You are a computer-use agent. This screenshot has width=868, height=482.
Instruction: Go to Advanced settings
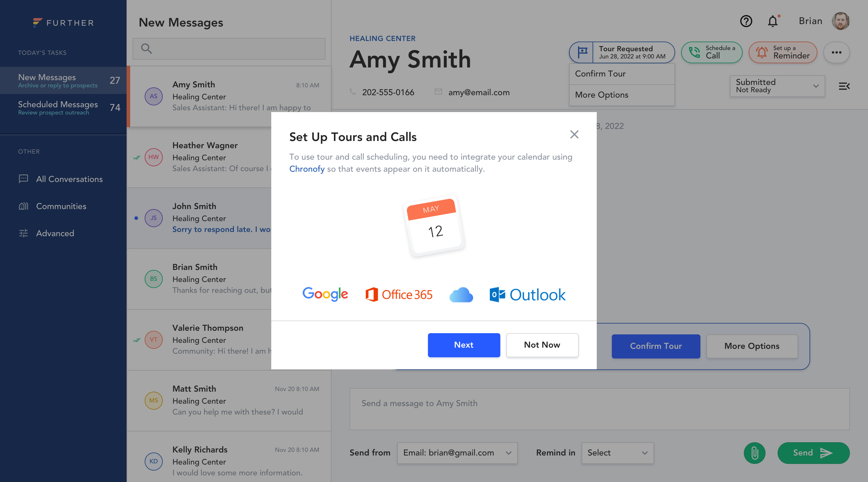pos(46,233)
